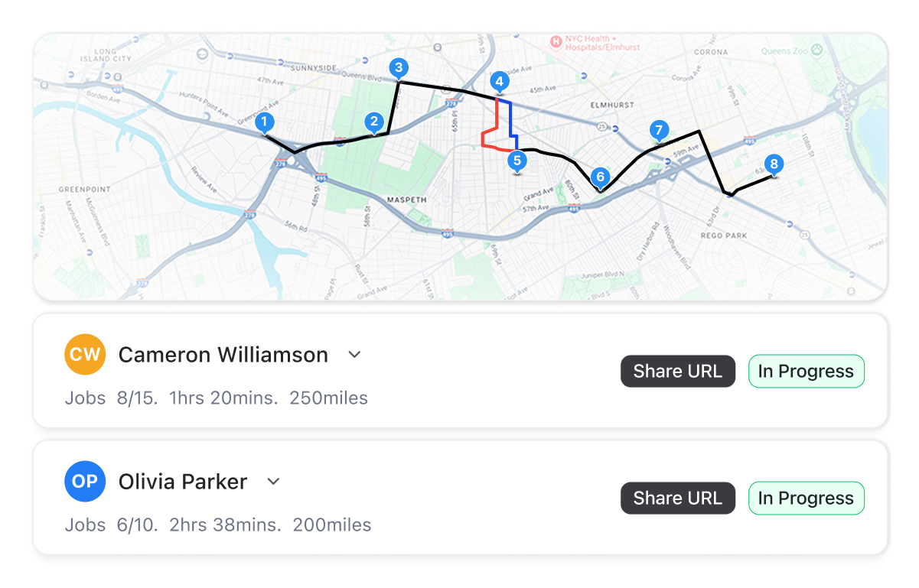Open map stop marker 7
The image size is (919, 588).
click(658, 131)
